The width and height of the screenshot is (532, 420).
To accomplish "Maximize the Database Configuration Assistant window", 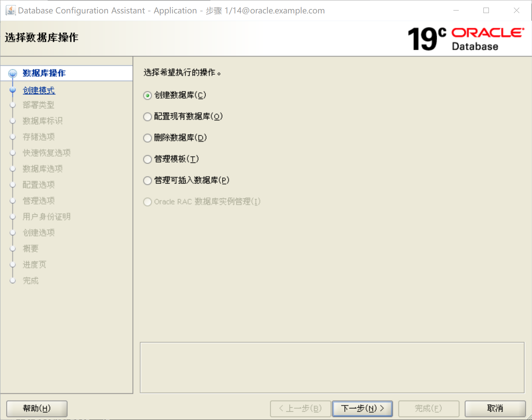I will pos(486,11).
